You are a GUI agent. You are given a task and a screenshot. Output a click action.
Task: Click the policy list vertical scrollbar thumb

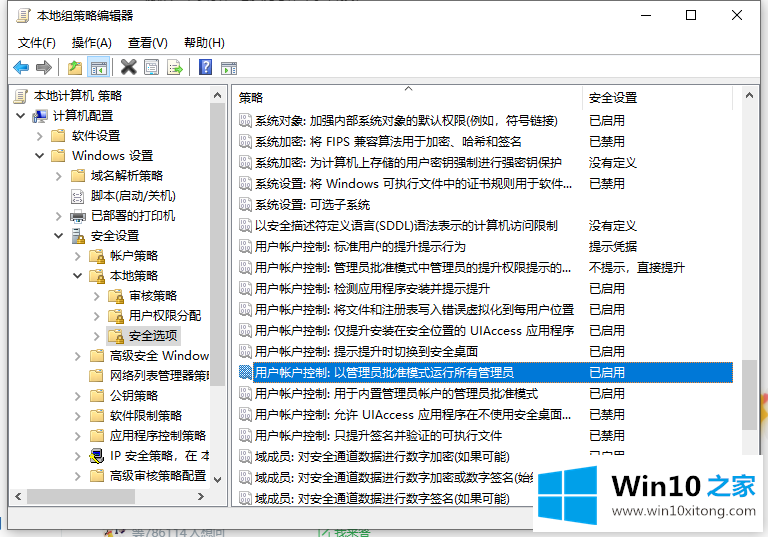pos(749,395)
